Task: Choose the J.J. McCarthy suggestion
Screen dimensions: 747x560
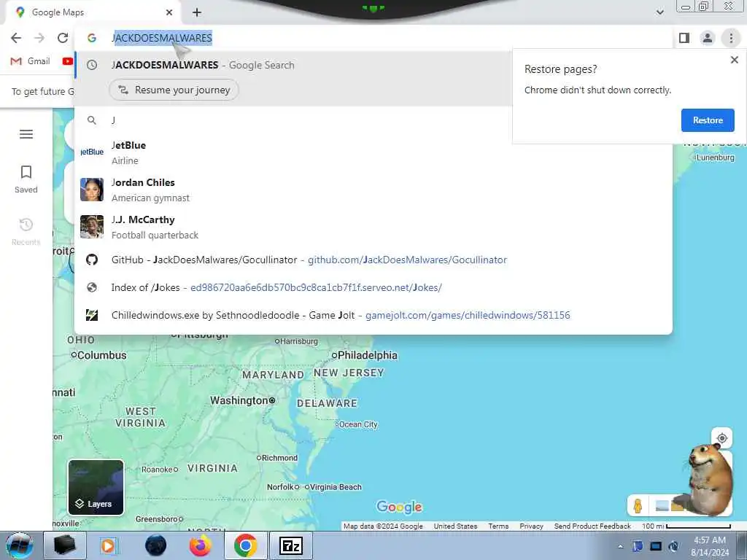Action: point(373,227)
